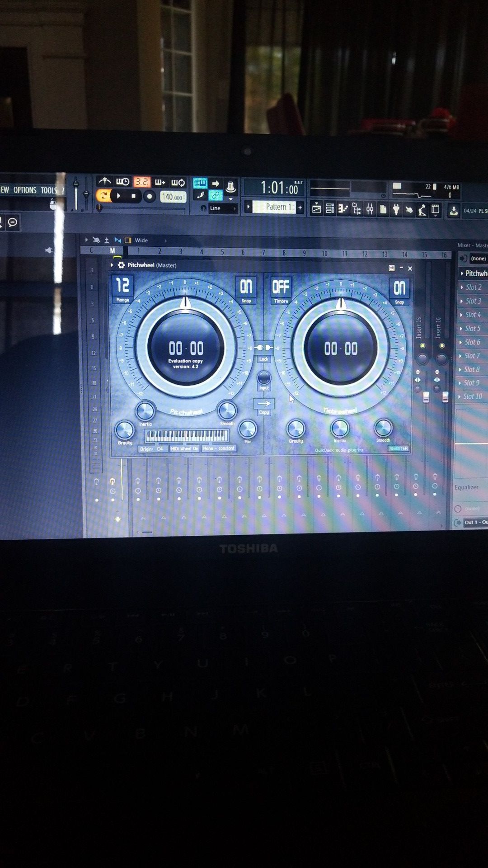Click the grid icon in the Pitchwheel title bar
The width and height of the screenshot is (488, 868).
point(392,268)
